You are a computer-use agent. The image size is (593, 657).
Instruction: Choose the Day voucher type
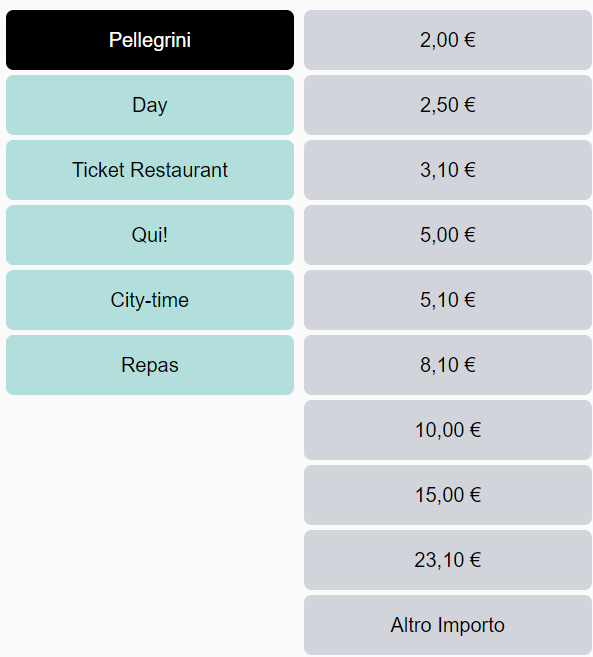tap(150, 105)
